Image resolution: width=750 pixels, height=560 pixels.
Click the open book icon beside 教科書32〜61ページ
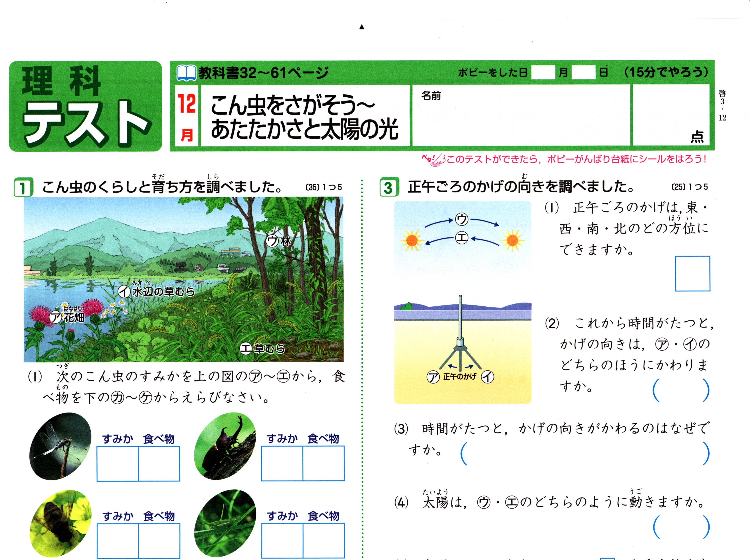(186, 73)
